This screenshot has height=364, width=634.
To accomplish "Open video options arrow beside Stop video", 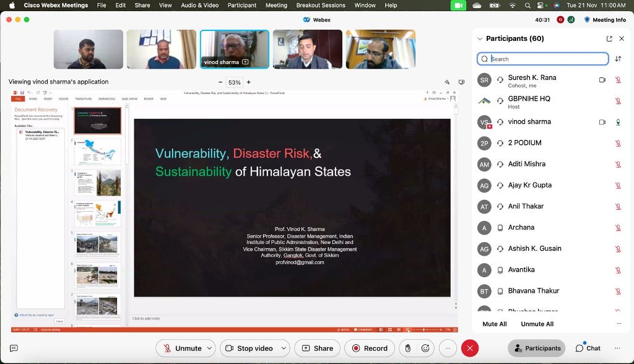I will (284, 348).
